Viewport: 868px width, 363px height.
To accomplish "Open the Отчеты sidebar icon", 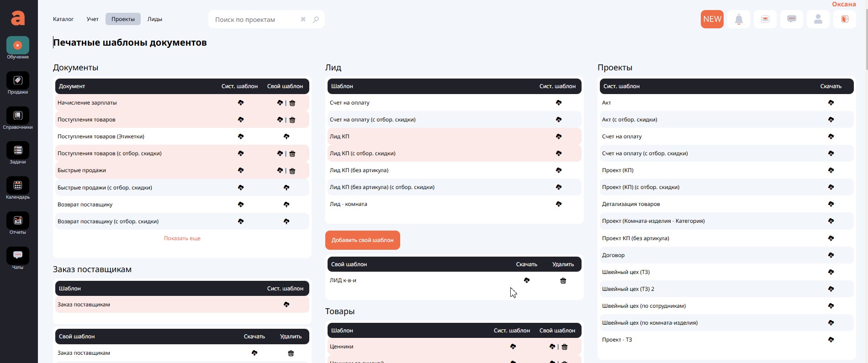I will (18, 221).
